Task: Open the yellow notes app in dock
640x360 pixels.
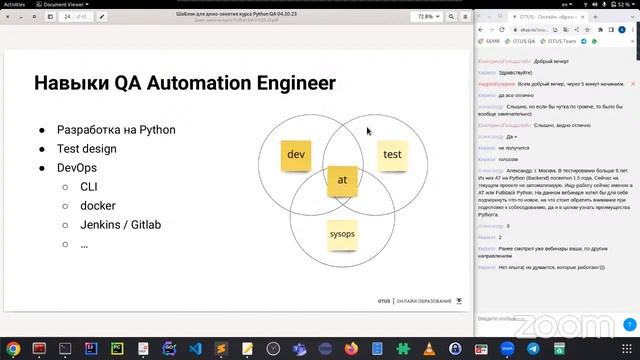Action: pos(247,349)
